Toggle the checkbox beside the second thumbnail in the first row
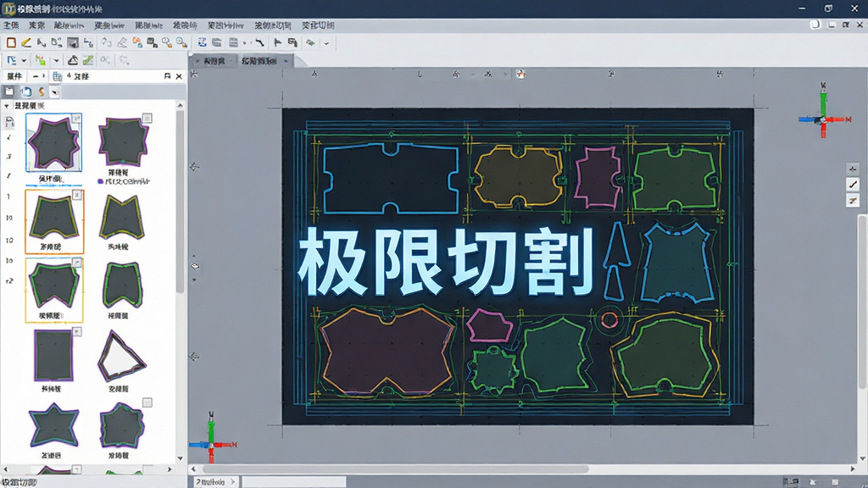Image resolution: width=868 pixels, height=488 pixels. tap(147, 118)
